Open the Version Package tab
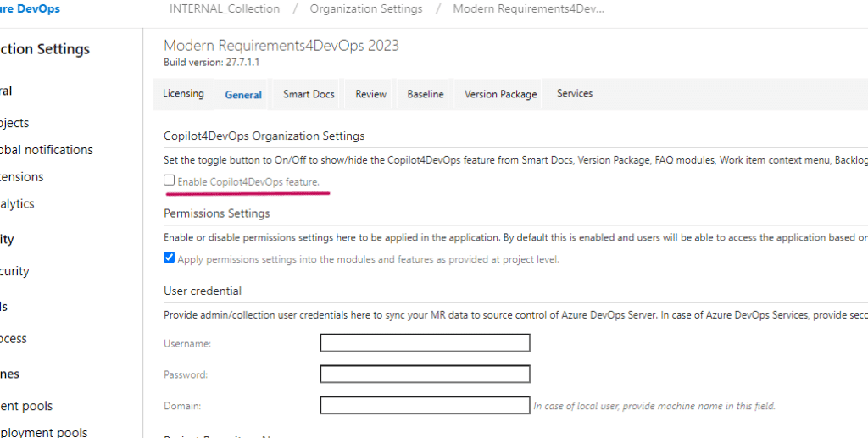 [500, 94]
